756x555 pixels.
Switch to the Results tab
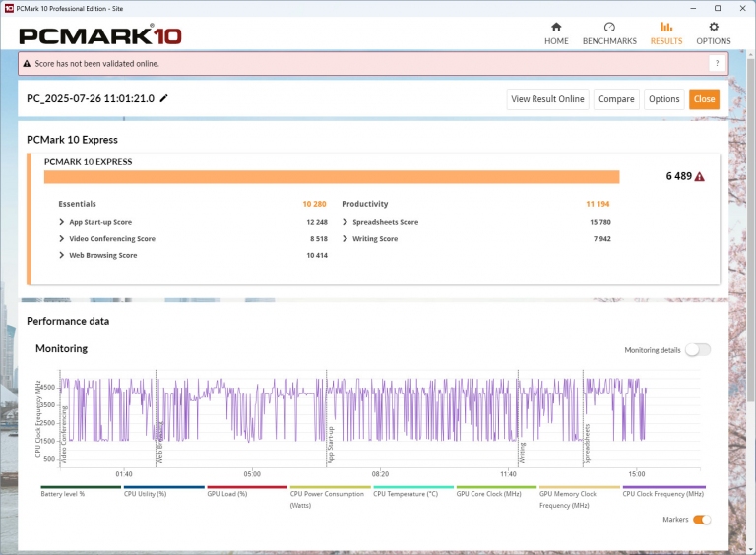click(x=666, y=33)
